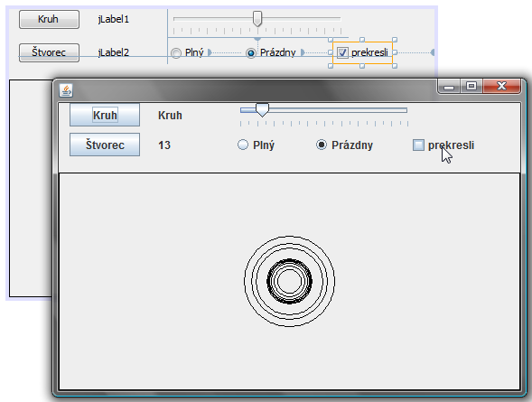Select the Kruh button in the design form

49,19
